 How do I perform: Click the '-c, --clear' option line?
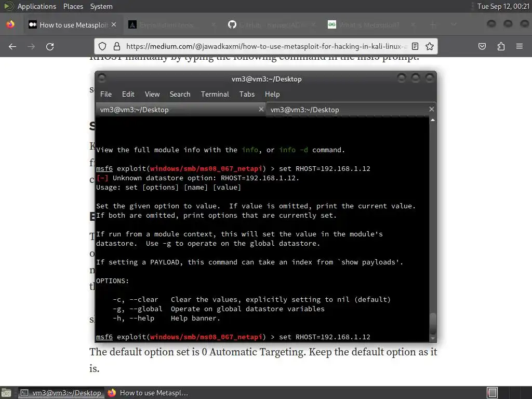(x=251, y=300)
